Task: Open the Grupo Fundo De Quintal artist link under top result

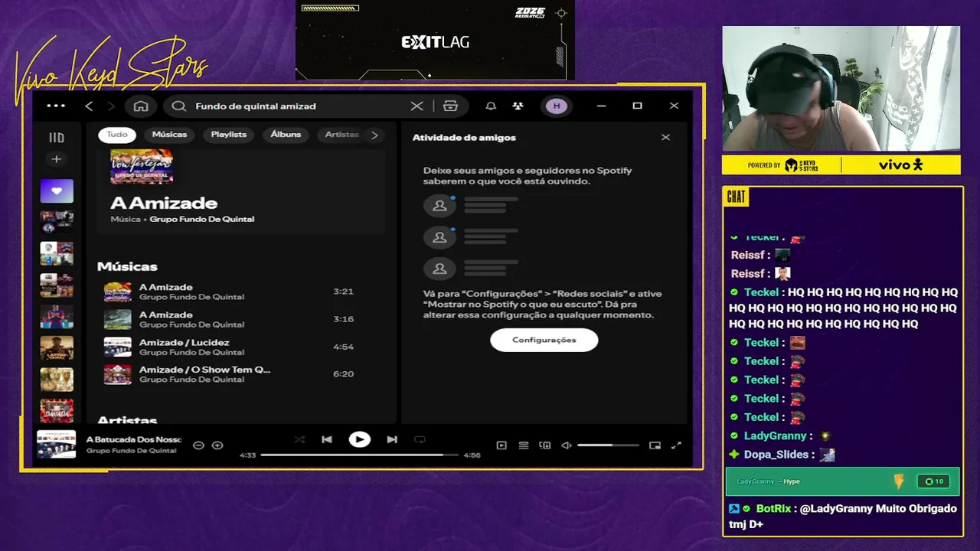Action: (202, 219)
